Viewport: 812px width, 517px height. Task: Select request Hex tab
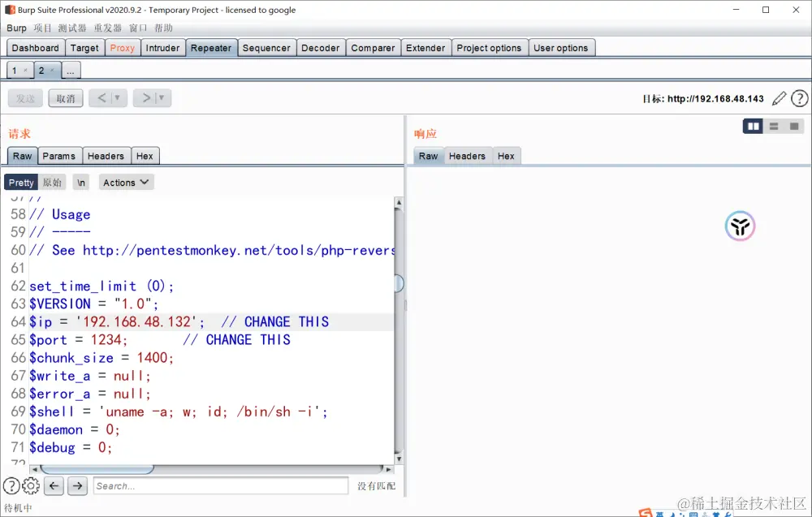coord(145,156)
